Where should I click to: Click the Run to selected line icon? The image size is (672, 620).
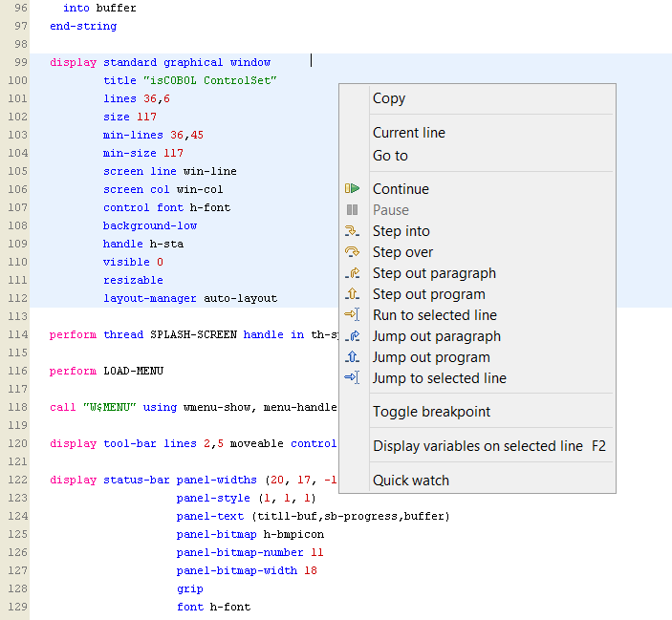[x=352, y=315]
